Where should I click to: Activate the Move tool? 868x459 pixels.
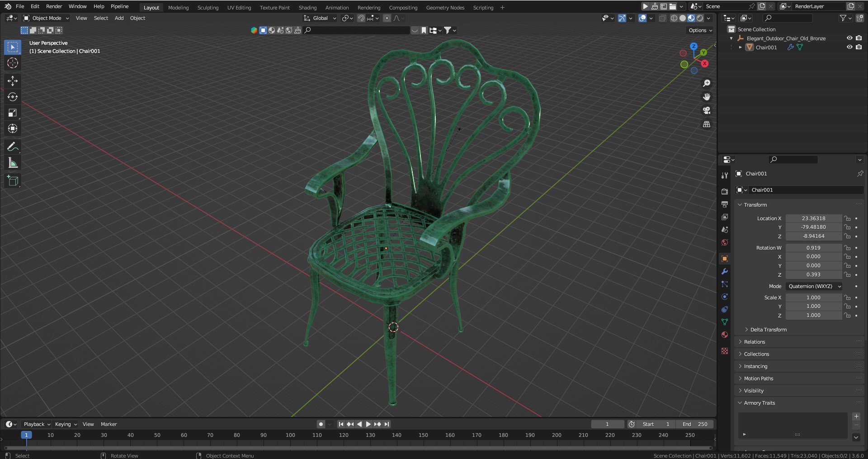tap(13, 81)
